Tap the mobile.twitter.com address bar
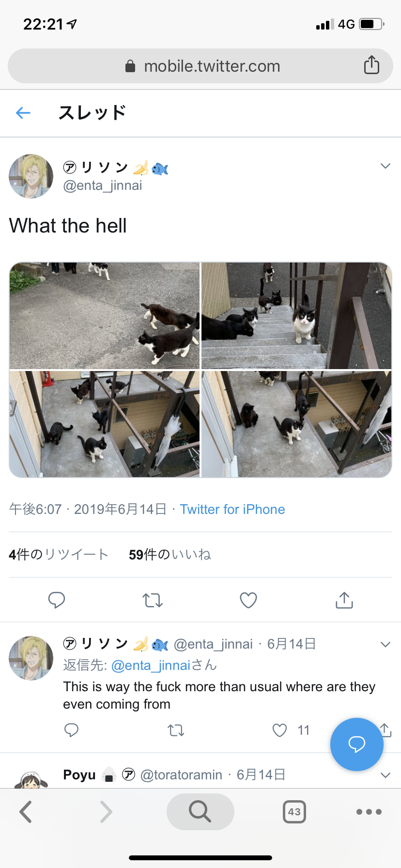 (200, 66)
